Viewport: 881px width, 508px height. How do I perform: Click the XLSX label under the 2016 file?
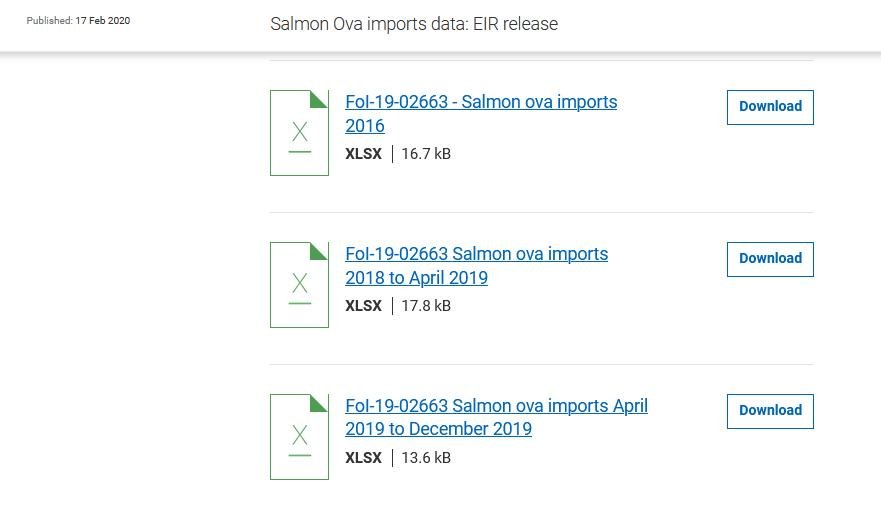[x=363, y=154]
